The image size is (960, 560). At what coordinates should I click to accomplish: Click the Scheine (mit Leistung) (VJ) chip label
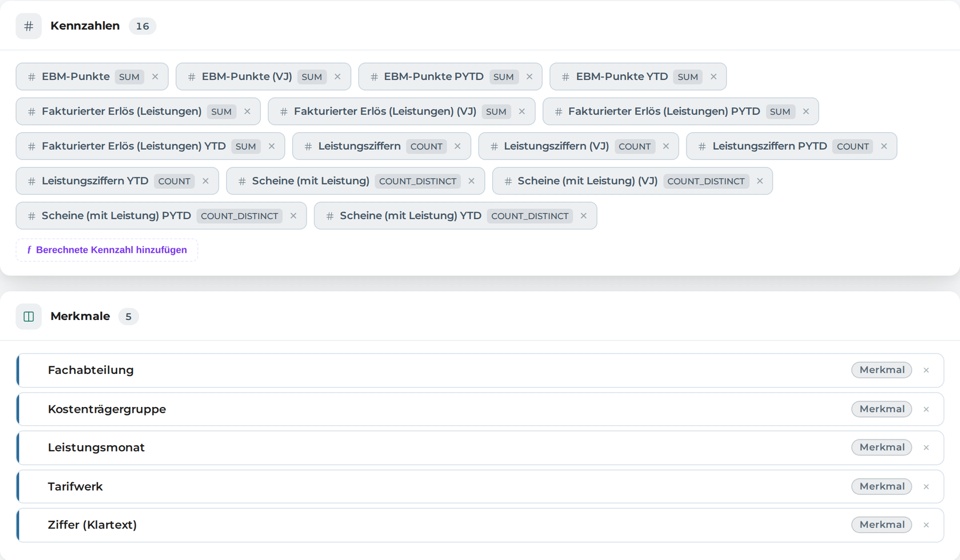(x=588, y=181)
